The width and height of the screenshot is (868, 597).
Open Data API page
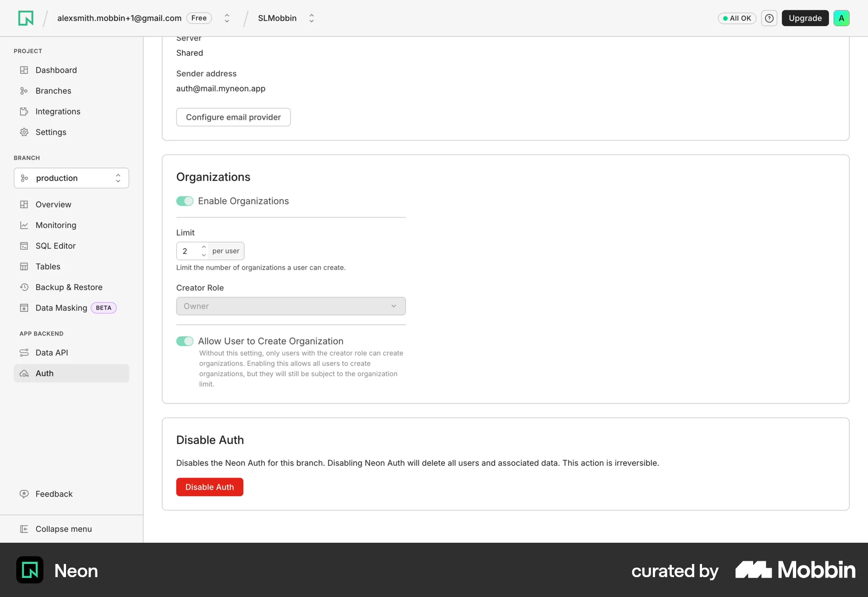click(71, 353)
